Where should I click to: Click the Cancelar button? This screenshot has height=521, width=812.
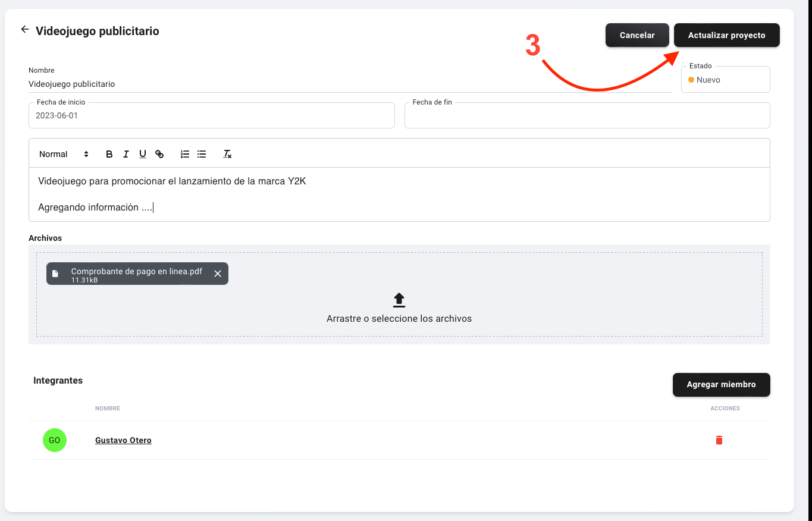tap(637, 35)
